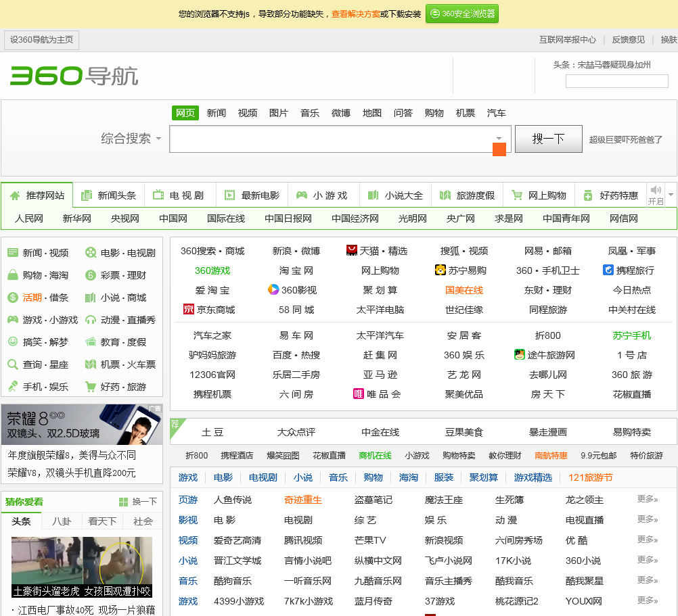Open the 12306官网 link

212,375
